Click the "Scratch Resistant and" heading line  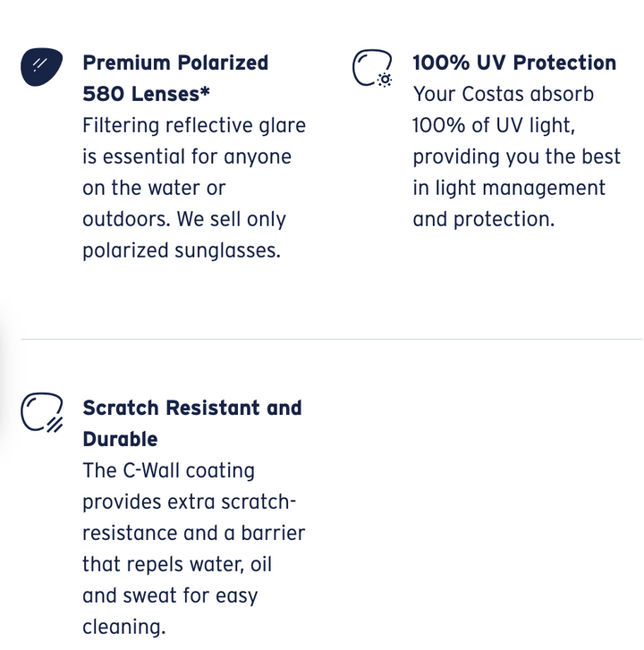pos(192,408)
